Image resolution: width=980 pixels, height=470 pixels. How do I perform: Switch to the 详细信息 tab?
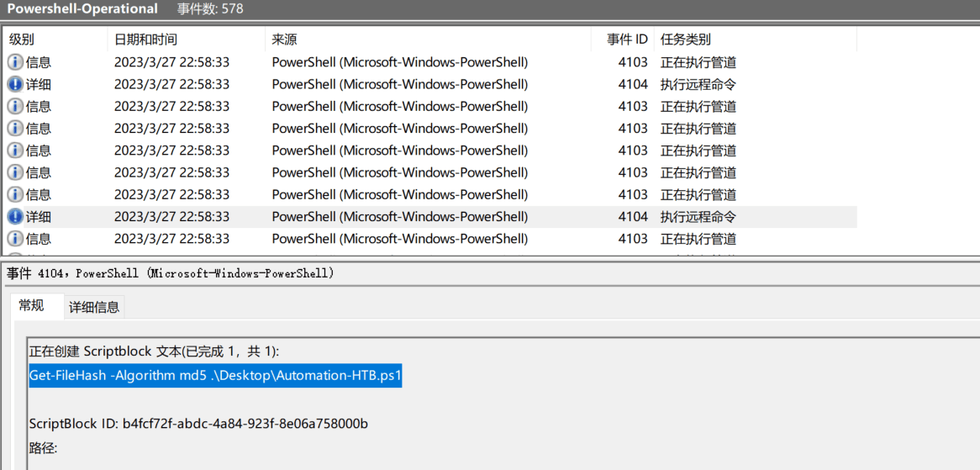(x=94, y=307)
